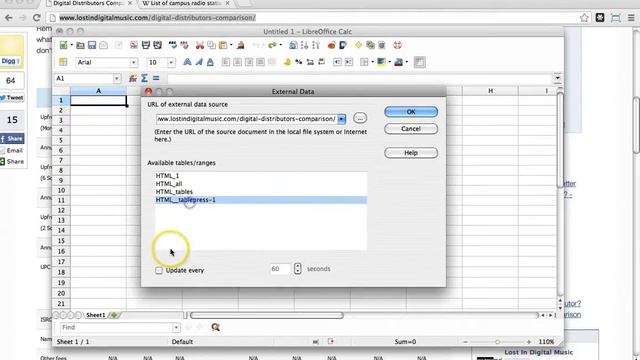
Task: Expand the URL history dropdown arrow
Action: [x=342, y=119]
